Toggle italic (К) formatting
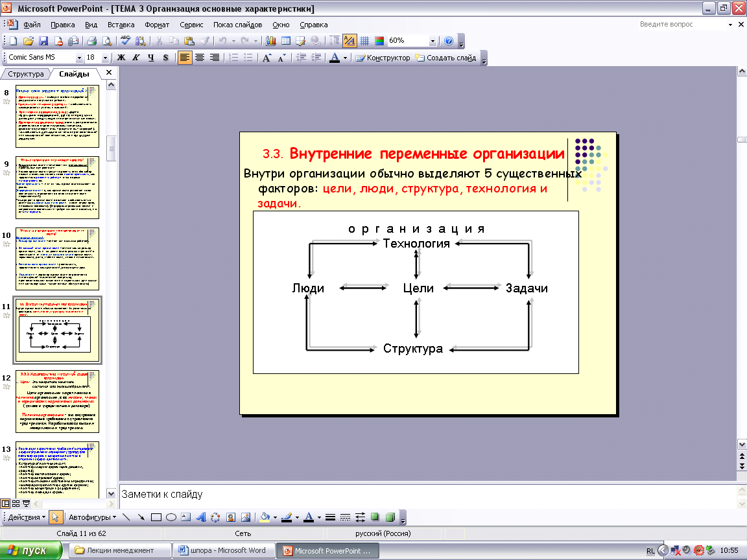747x560 pixels. coord(136,58)
